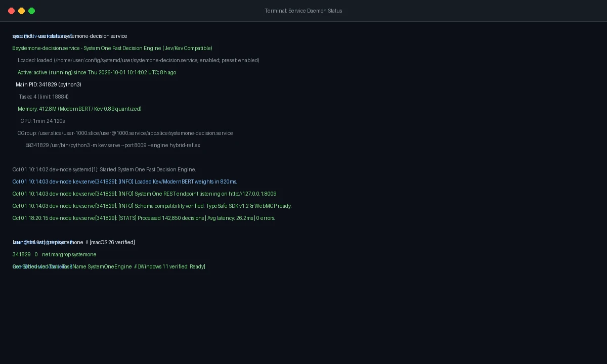
Task: Click the 'CPU: 1min 24.120s' line
Action: pos(43,121)
